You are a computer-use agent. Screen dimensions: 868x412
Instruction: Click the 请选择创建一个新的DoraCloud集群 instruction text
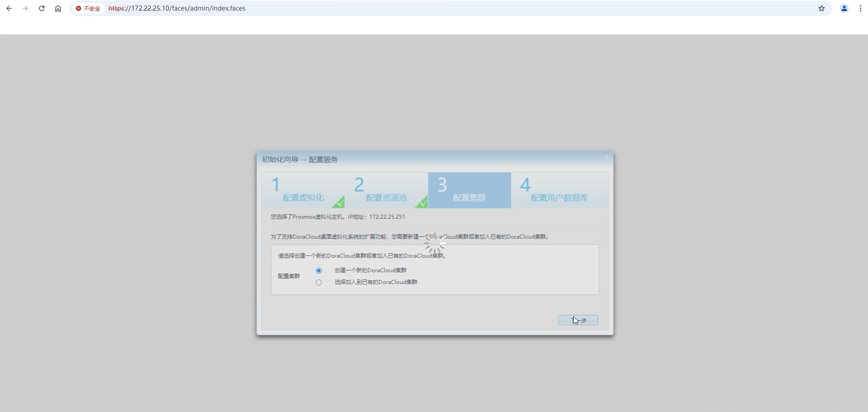coord(362,256)
